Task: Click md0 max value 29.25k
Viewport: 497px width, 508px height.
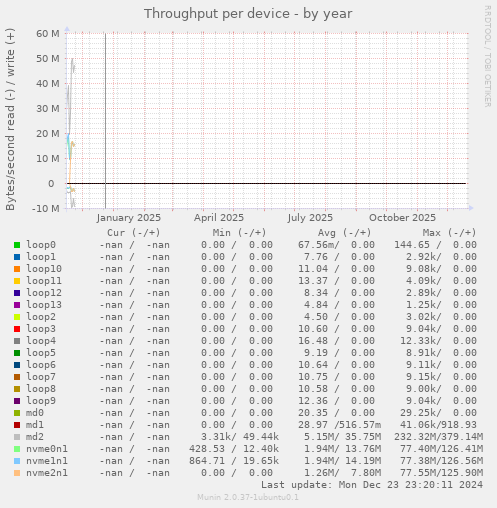Action: click(421, 413)
